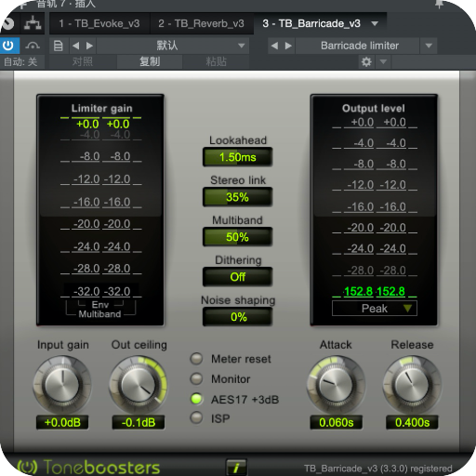Click the Out ceiling knob
This screenshot has height=476, width=476.
[139, 384]
